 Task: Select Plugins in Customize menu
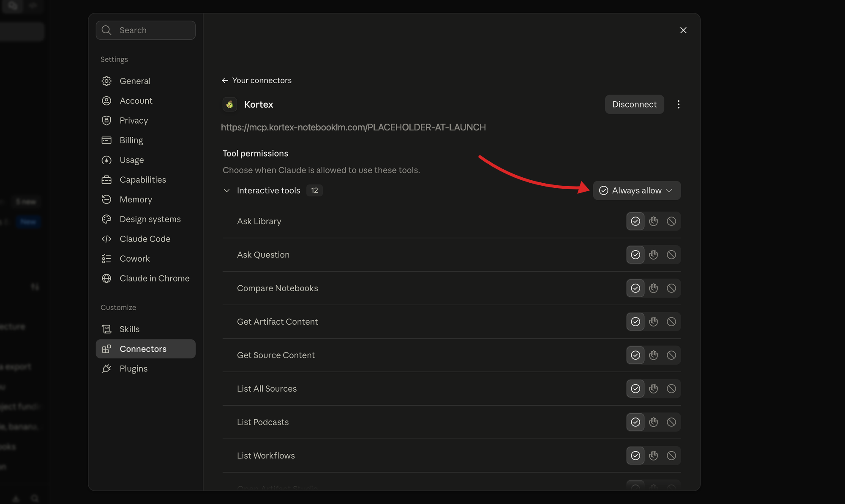(x=145, y=369)
